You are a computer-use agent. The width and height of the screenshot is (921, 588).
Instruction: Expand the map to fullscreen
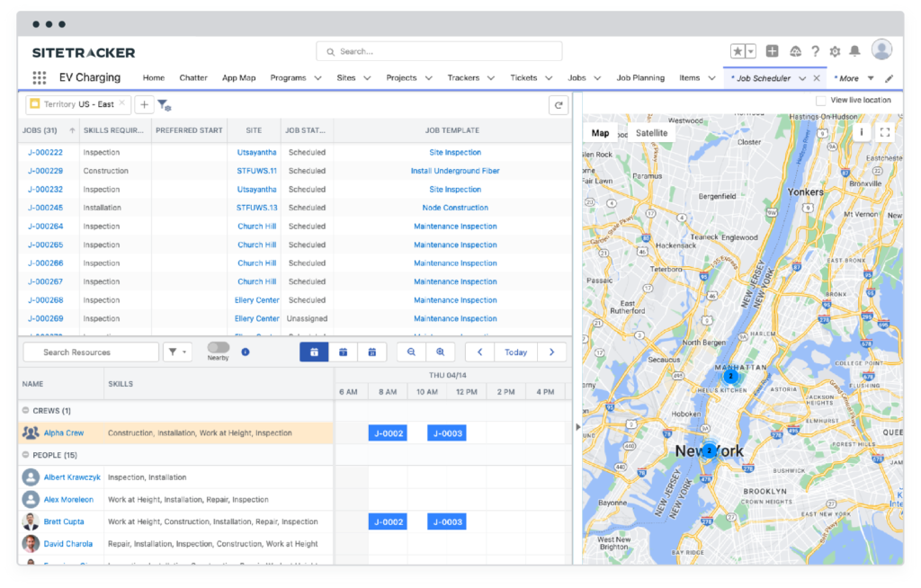click(x=885, y=132)
